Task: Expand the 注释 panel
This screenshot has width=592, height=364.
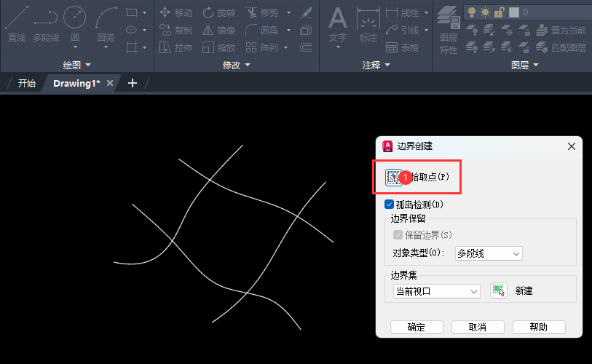Action: (376, 65)
